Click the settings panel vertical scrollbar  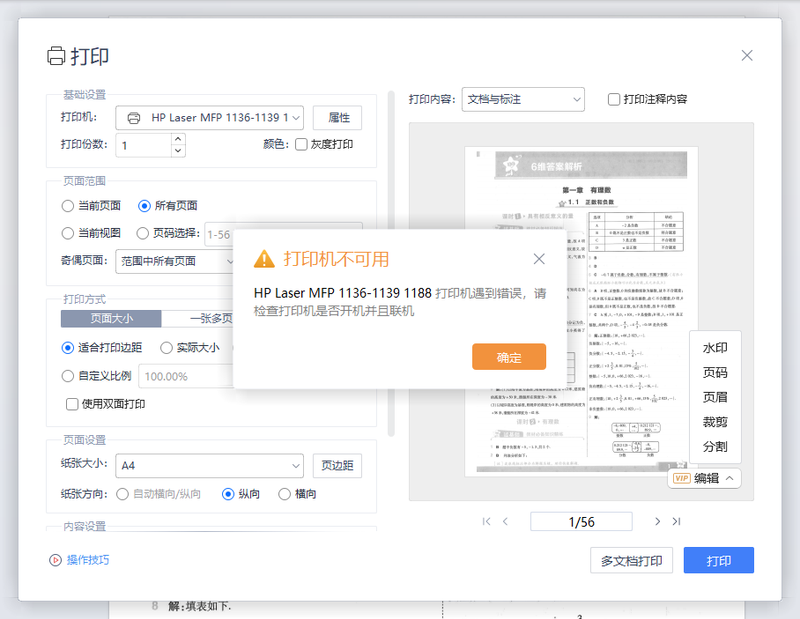click(x=391, y=263)
